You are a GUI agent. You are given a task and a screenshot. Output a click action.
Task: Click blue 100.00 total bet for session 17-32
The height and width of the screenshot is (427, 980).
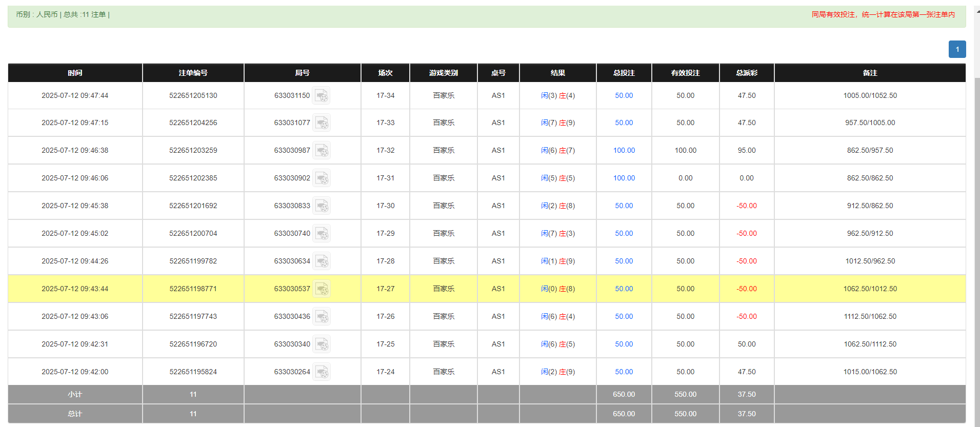coord(624,150)
